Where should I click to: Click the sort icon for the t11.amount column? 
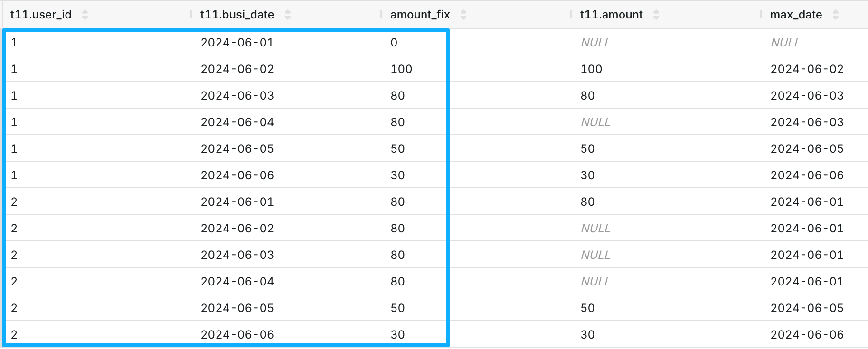coord(656,15)
